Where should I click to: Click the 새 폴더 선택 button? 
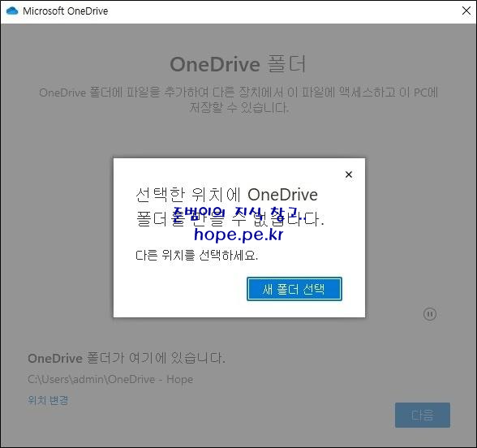click(294, 289)
